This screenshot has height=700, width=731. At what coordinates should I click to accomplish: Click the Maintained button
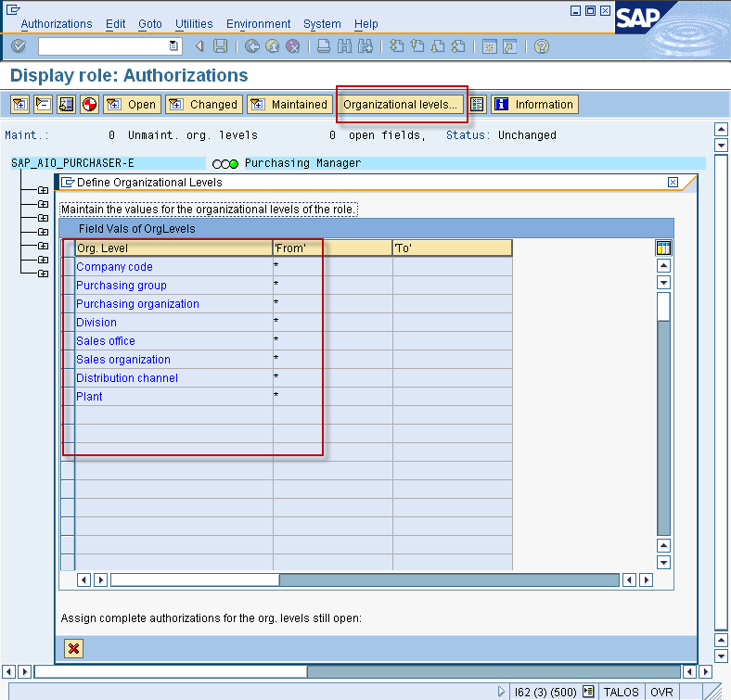click(289, 105)
